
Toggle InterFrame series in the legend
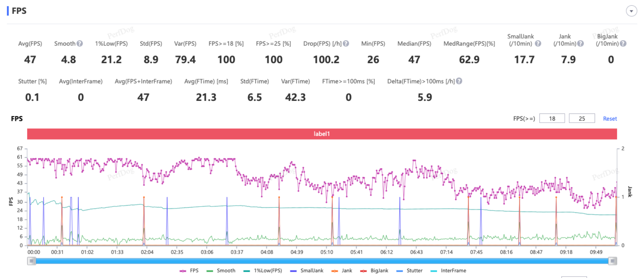coord(448,271)
